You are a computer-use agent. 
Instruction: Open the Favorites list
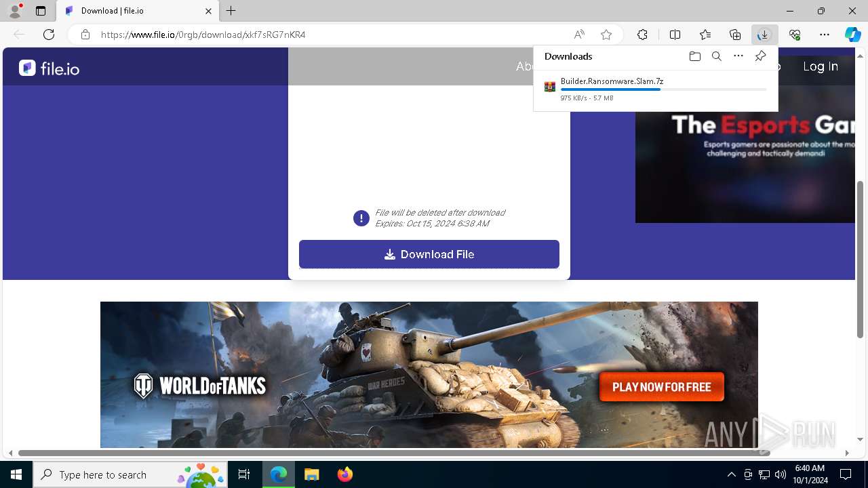(705, 35)
